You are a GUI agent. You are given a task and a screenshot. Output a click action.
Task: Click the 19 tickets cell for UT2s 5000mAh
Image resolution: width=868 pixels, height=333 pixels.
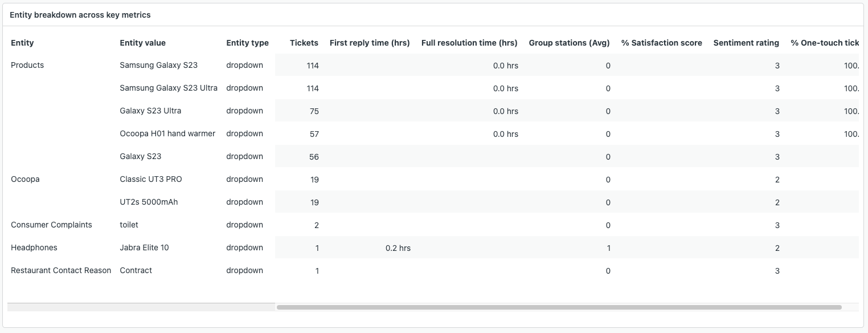coord(314,202)
